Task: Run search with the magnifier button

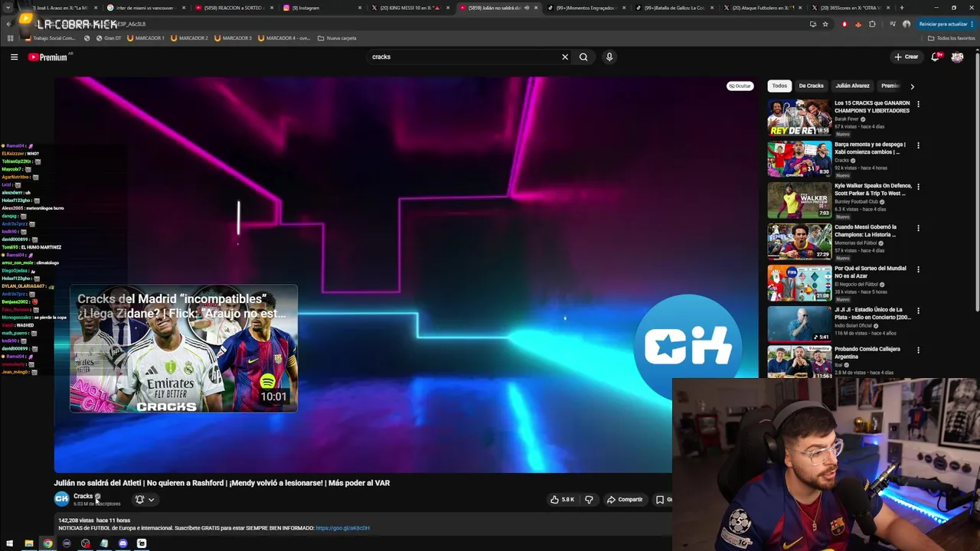Action: click(x=583, y=57)
